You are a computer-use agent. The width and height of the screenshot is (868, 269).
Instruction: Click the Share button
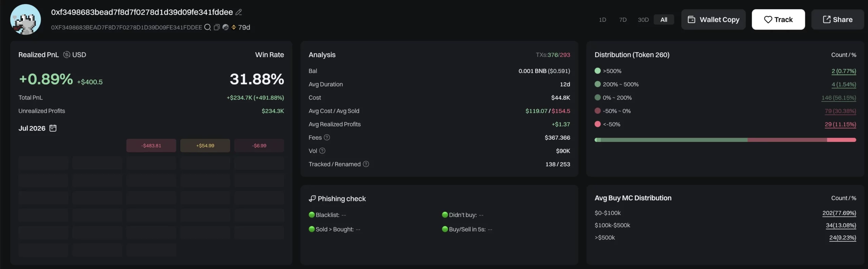pyautogui.click(x=837, y=20)
